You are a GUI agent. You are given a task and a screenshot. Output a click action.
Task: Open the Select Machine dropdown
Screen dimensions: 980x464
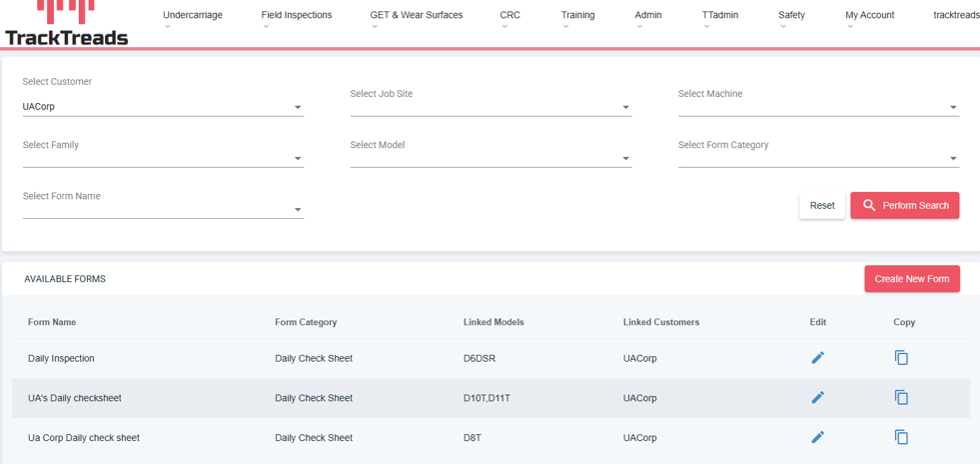coord(817,106)
